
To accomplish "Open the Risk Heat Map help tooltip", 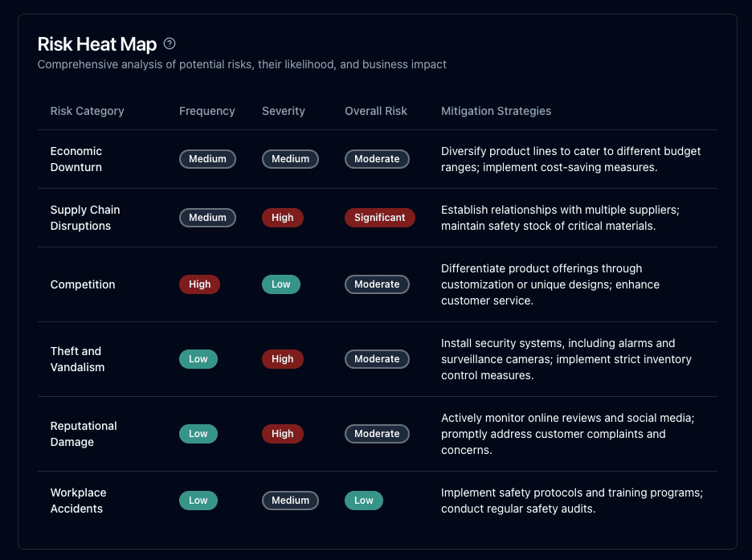I will [x=170, y=44].
